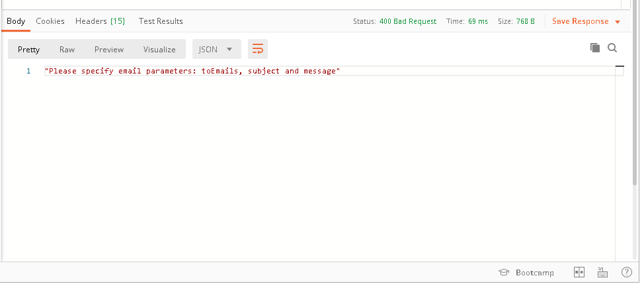The width and height of the screenshot is (644, 288).
Task: Click the 768 B response size value
Action: (525, 21)
